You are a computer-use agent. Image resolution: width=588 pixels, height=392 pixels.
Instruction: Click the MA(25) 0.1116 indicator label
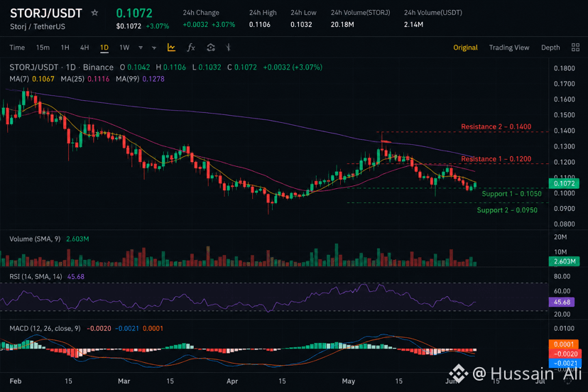coord(85,79)
